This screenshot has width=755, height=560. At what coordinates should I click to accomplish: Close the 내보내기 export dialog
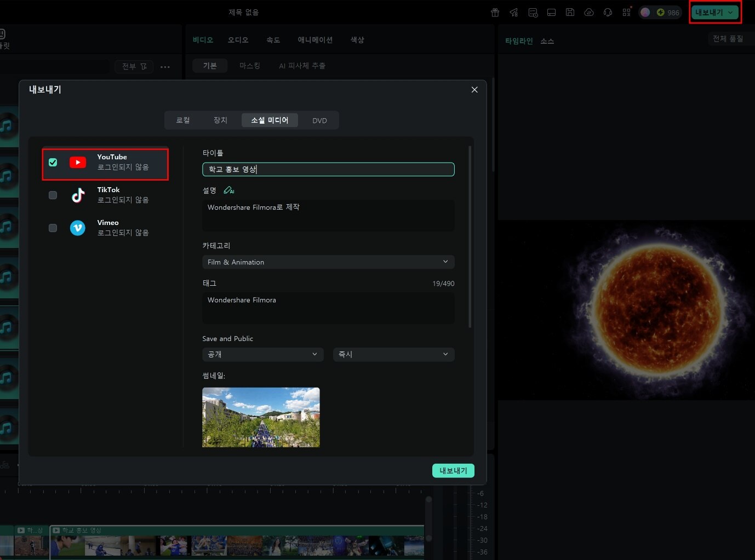point(474,90)
